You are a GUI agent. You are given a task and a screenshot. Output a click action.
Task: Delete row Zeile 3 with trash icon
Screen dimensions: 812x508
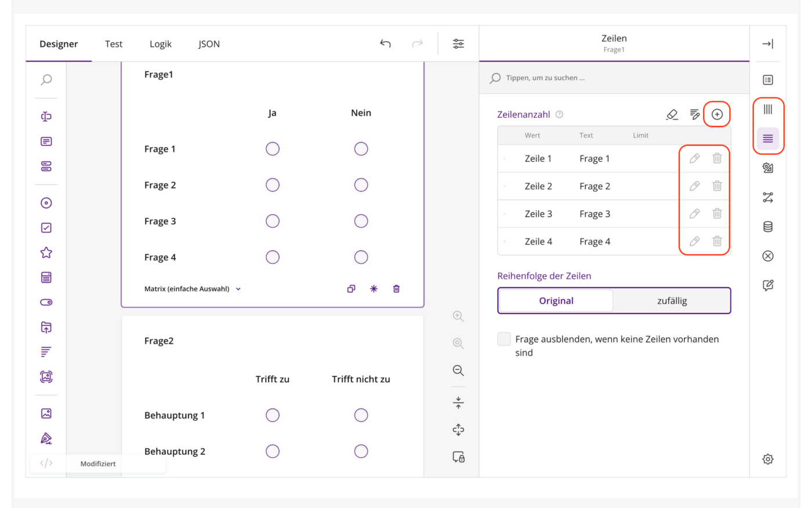pyautogui.click(x=717, y=214)
